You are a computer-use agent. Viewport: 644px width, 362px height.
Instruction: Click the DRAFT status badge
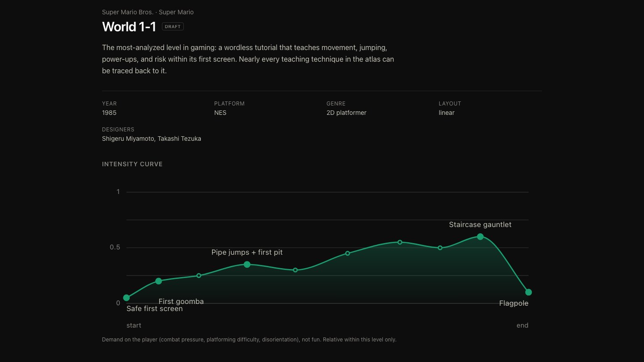(x=173, y=26)
